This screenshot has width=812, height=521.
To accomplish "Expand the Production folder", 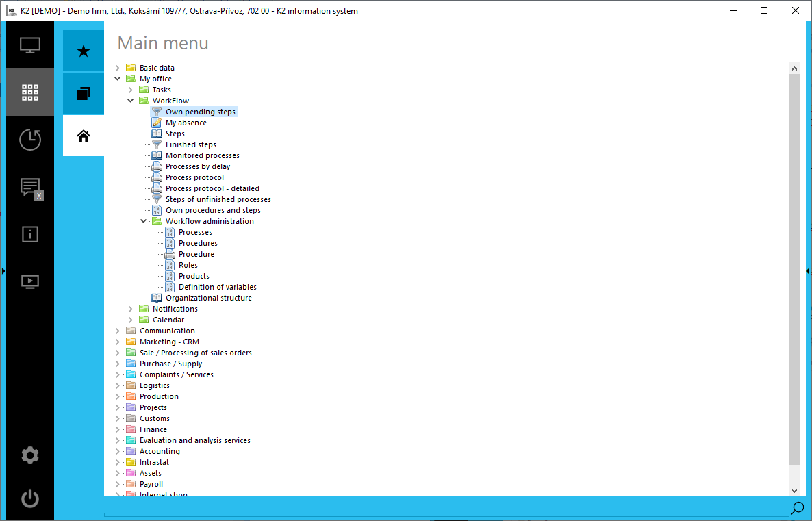I will click(x=118, y=396).
